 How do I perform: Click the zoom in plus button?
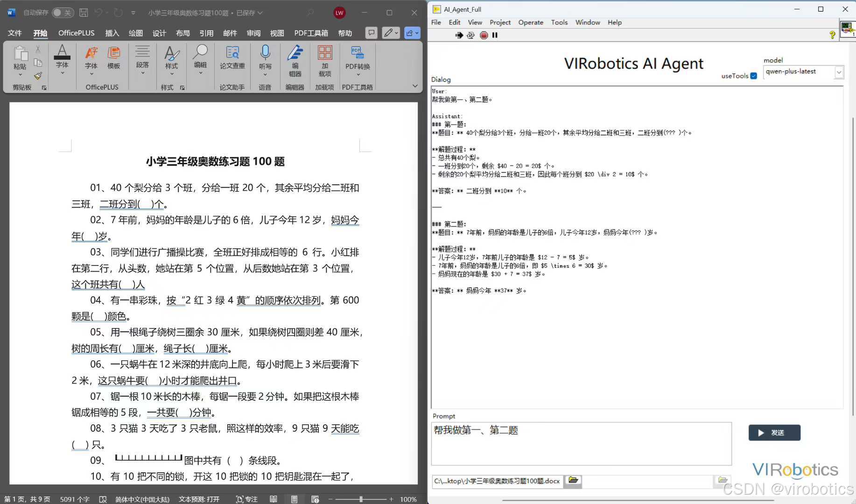[x=391, y=499]
